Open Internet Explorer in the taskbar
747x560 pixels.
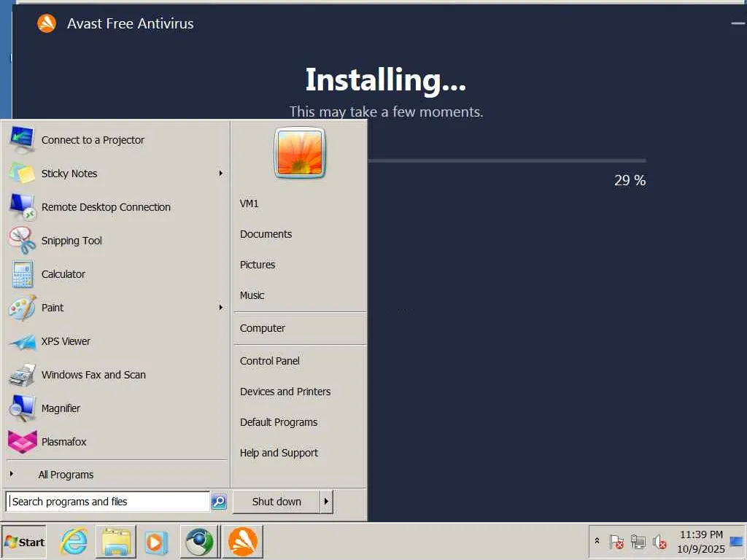tap(74, 542)
